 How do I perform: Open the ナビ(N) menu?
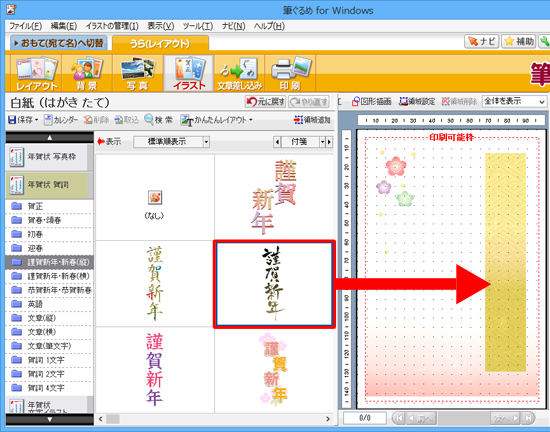233,26
